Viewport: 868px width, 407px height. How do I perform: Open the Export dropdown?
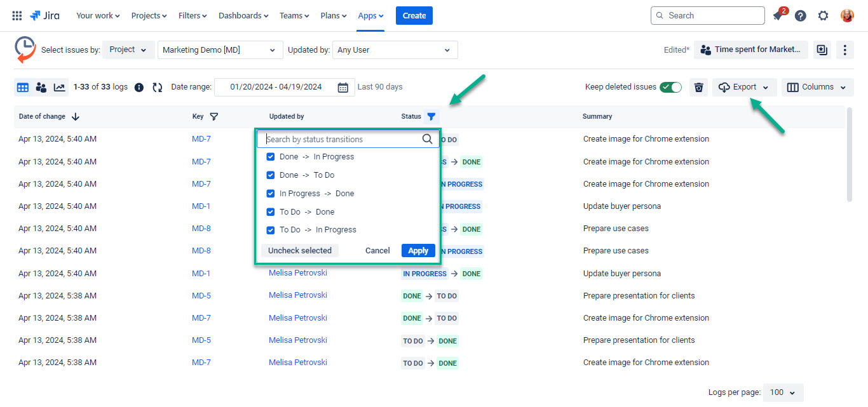click(743, 87)
